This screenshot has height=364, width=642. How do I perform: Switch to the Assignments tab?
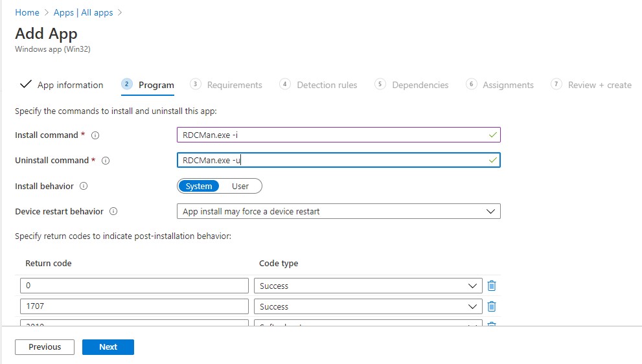pyautogui.click(x=508, y=85)
